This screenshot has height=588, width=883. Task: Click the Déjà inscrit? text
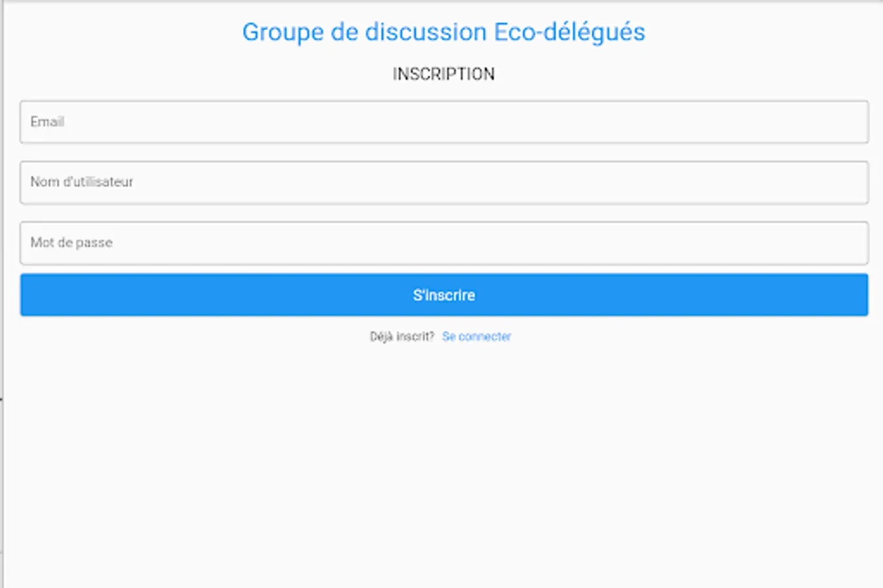click(x=401, y=336)
